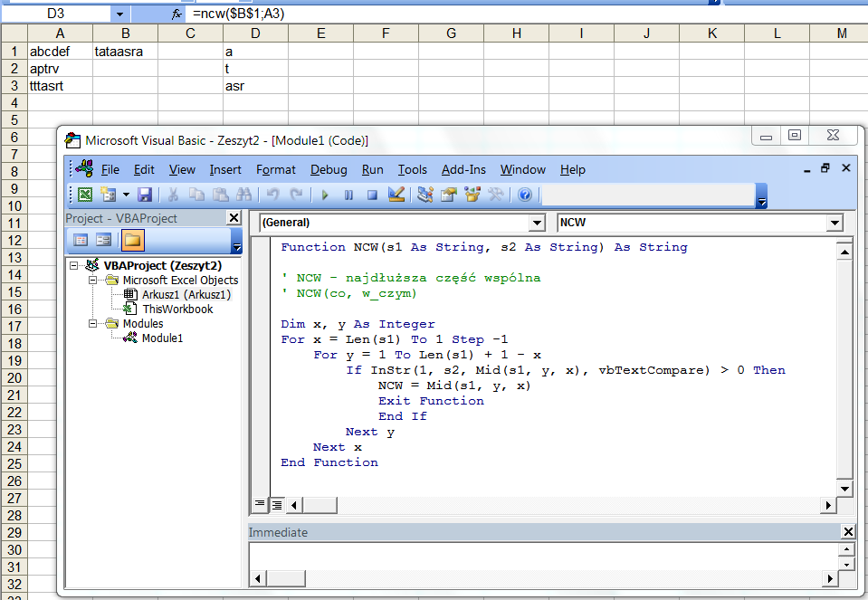Select cell D3 containing asr
This screenshot has width=868, height=600.
[x=256, y=86]
